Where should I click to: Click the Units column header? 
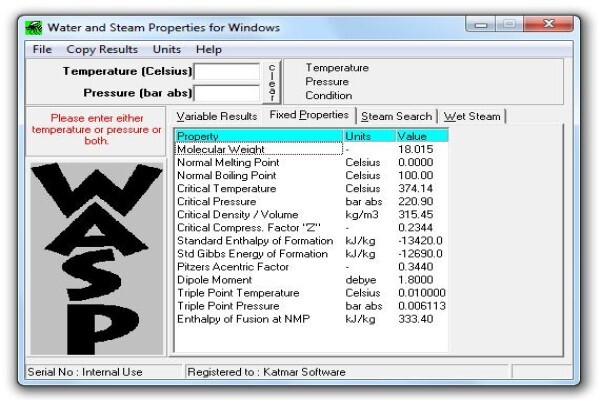click(369, 136)
